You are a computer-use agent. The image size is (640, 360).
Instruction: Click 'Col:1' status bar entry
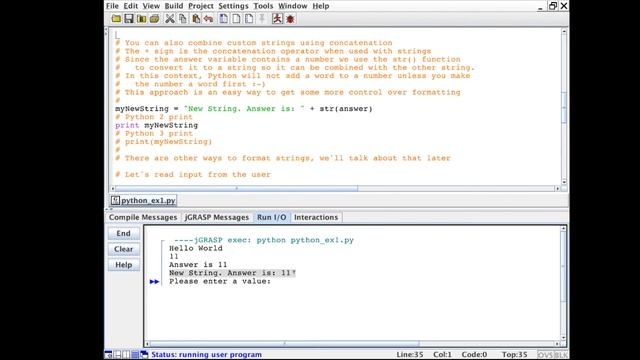[442, 355]
